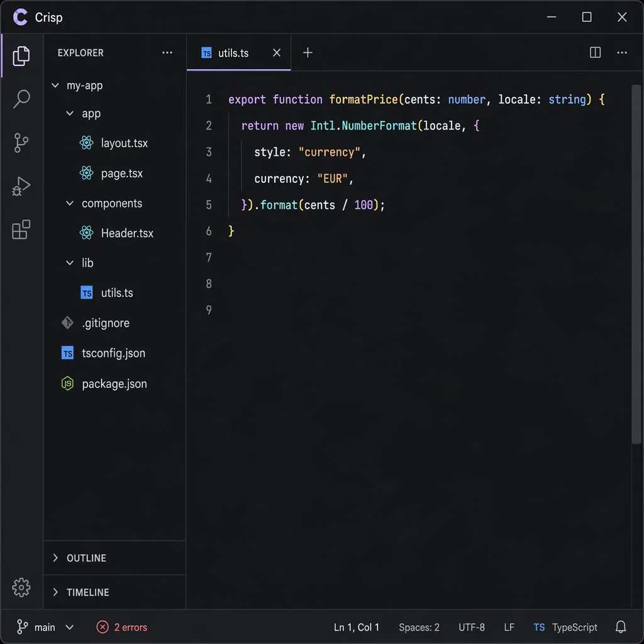
Task: Click line number 9 in the gutter
Action: [x=209, y=309]
